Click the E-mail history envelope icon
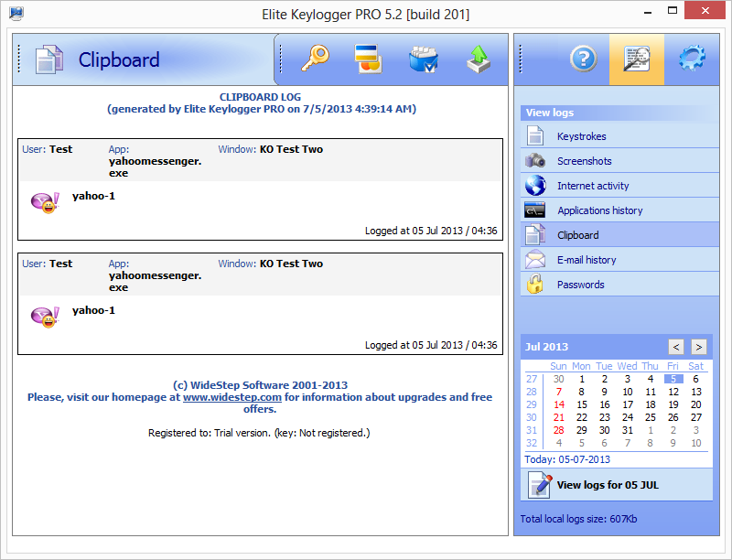This screenshot has height=560, width=732. [535, 260]
